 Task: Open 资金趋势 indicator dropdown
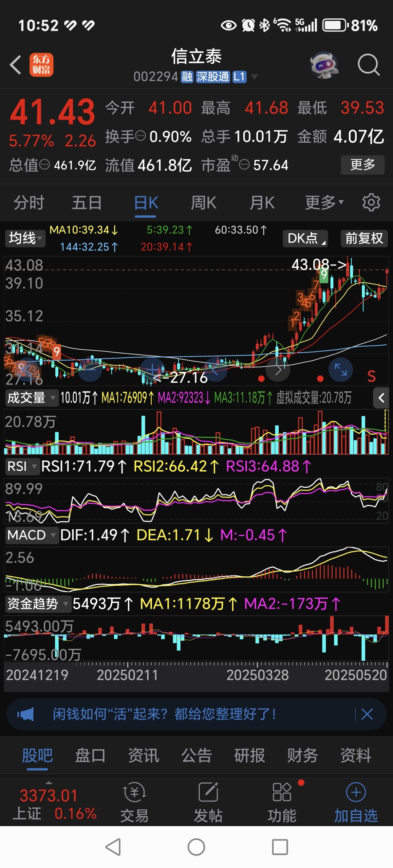tap(38, 604)
